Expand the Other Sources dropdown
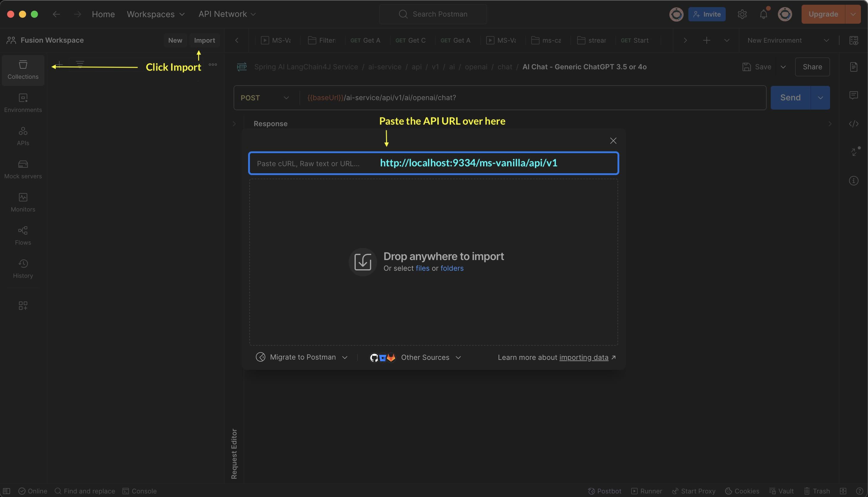The image size is (868, 497). [x=416, y=357]
